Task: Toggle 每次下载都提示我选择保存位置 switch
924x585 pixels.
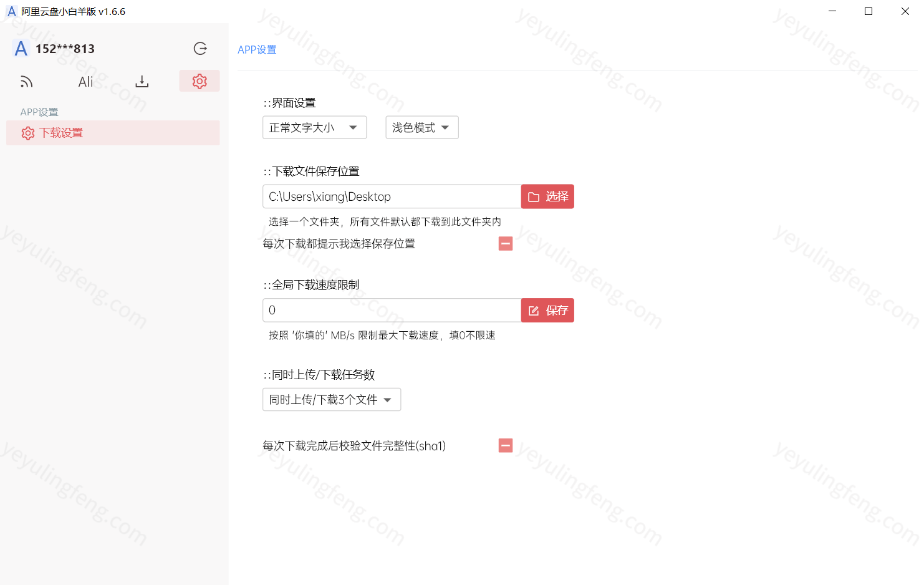Action: point(506,243)
